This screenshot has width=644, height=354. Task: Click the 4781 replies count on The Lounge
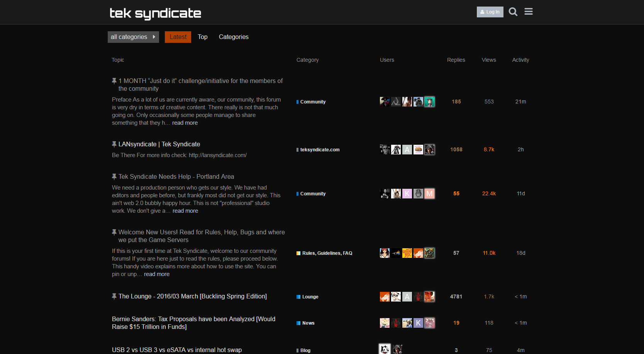pos(456,296)
